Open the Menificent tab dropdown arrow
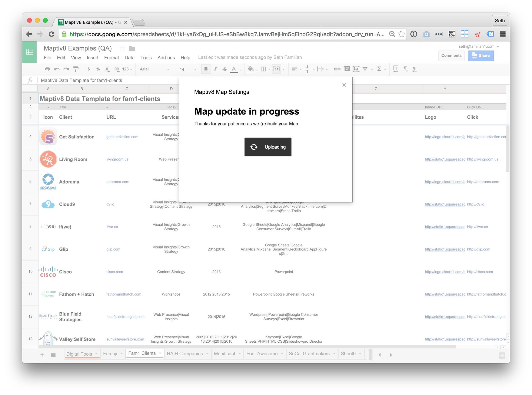The height and width of the screenshot is (395, 532). [239, 353]
